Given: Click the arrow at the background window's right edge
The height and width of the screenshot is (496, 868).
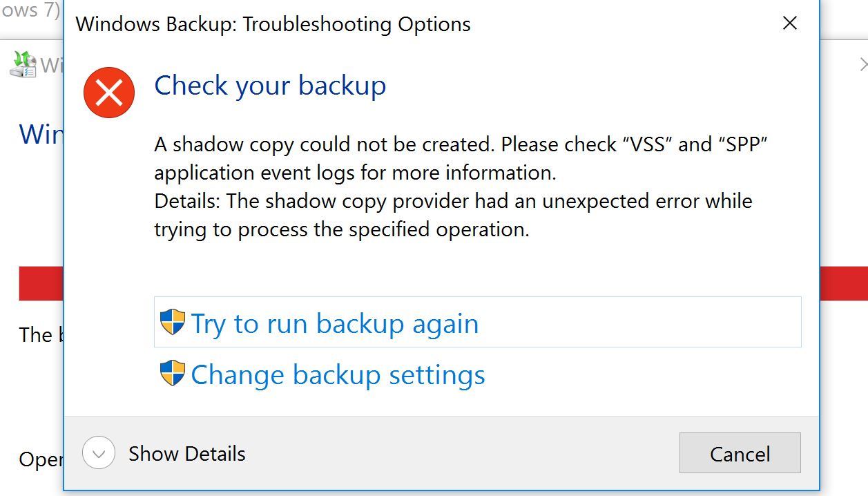Looking at the screenshot, I should (862, 65).
